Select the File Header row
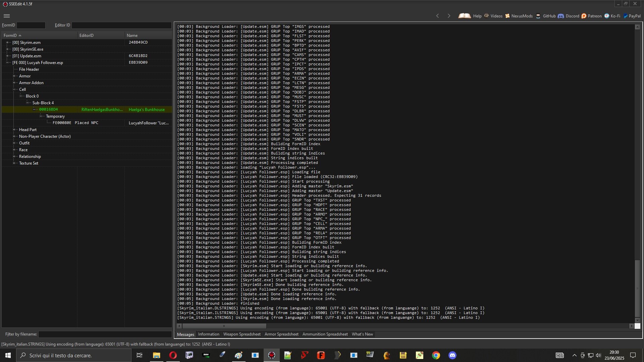The width and height of the screenshot is (644, 362). [x=87, y=69]
